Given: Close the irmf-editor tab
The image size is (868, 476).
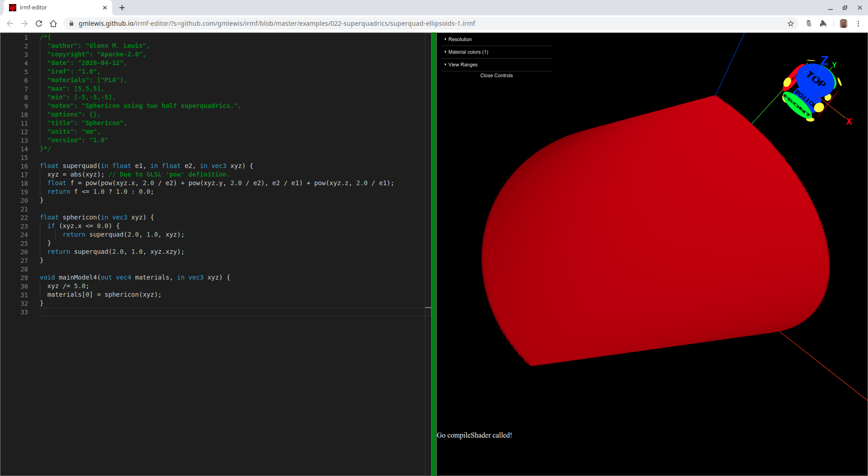Looking at the screenshot, I should point(105,8).
